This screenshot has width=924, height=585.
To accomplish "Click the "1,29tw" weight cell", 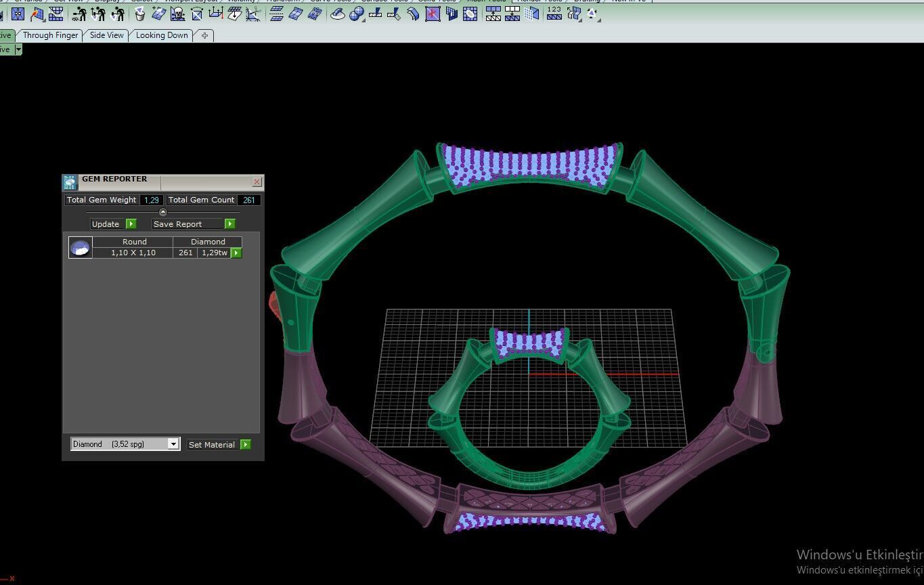I will tap(215, 253).
